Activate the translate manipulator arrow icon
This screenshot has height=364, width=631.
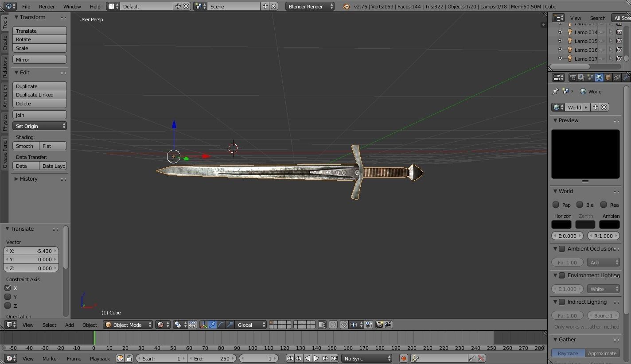click(212, 325)
